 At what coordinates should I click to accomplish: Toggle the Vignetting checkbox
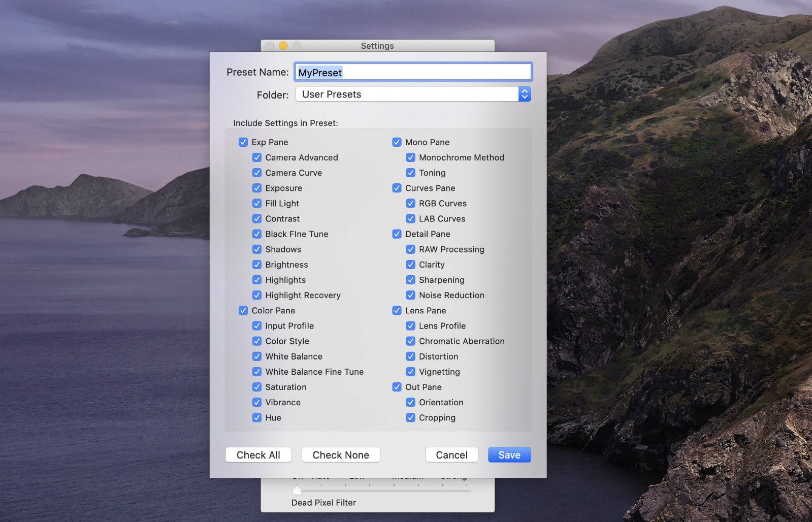411,372
